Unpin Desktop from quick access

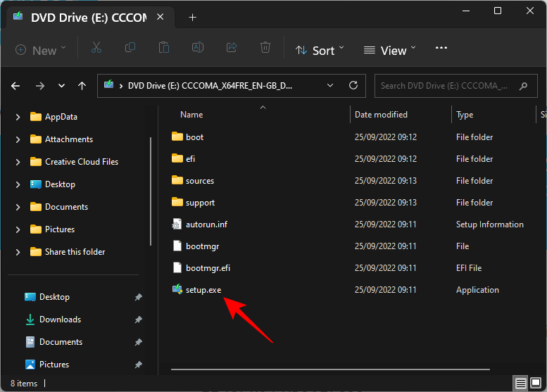point(139,297)
